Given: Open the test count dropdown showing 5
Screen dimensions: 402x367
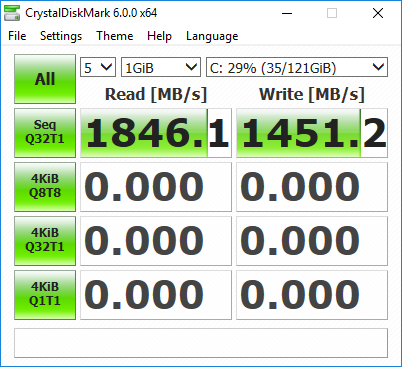Looking at the screenshot, I should coord(98,67).
